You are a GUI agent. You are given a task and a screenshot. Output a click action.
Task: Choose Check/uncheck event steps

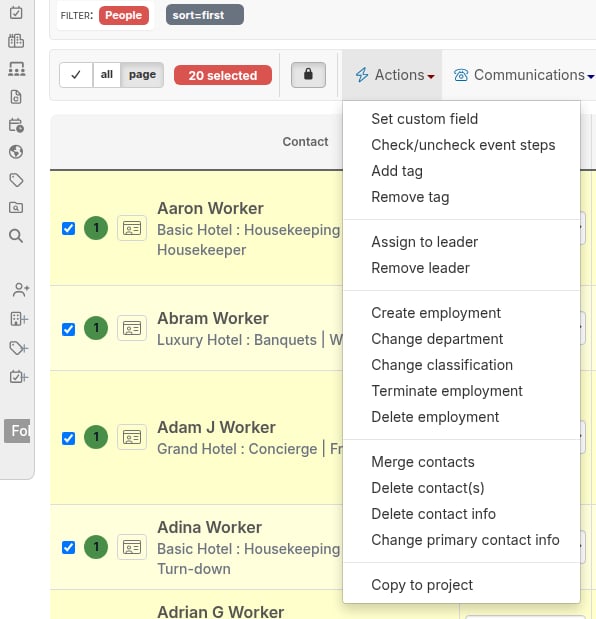[463, 145]
